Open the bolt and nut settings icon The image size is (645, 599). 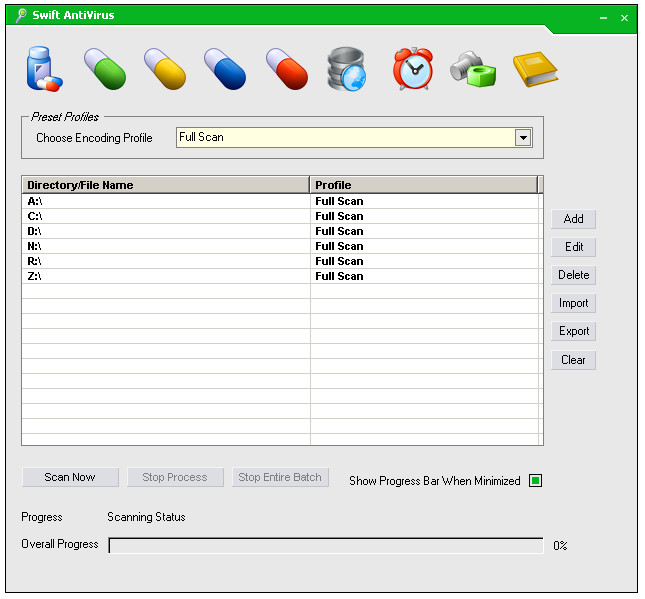point(473,69)
